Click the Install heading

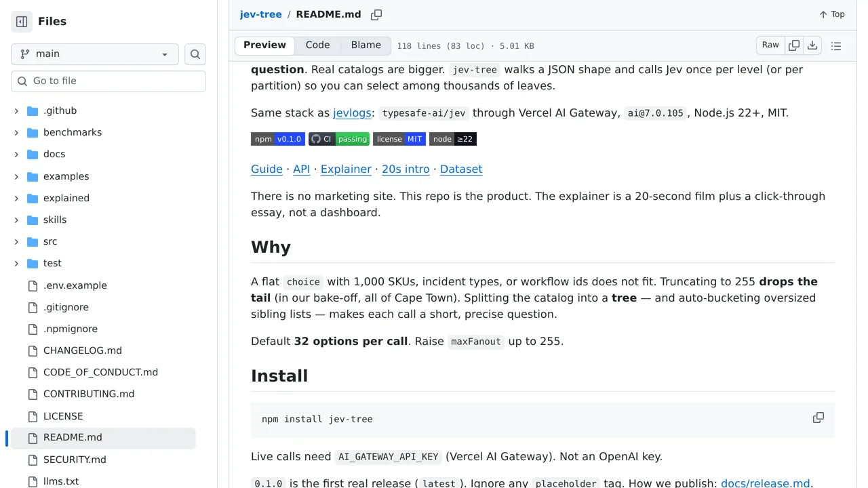click(x=279, y=375)
